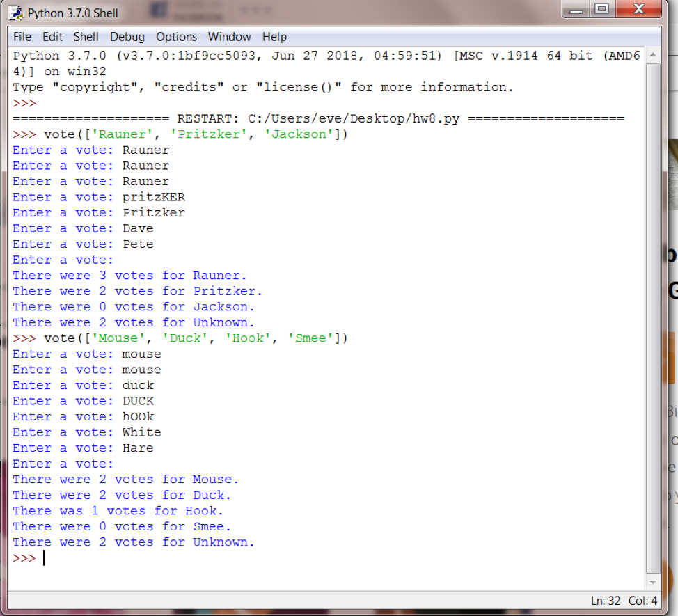678x616 pixels.
Task: Click the IDLE Python icon in the title bar
Action: pos(14,13)
